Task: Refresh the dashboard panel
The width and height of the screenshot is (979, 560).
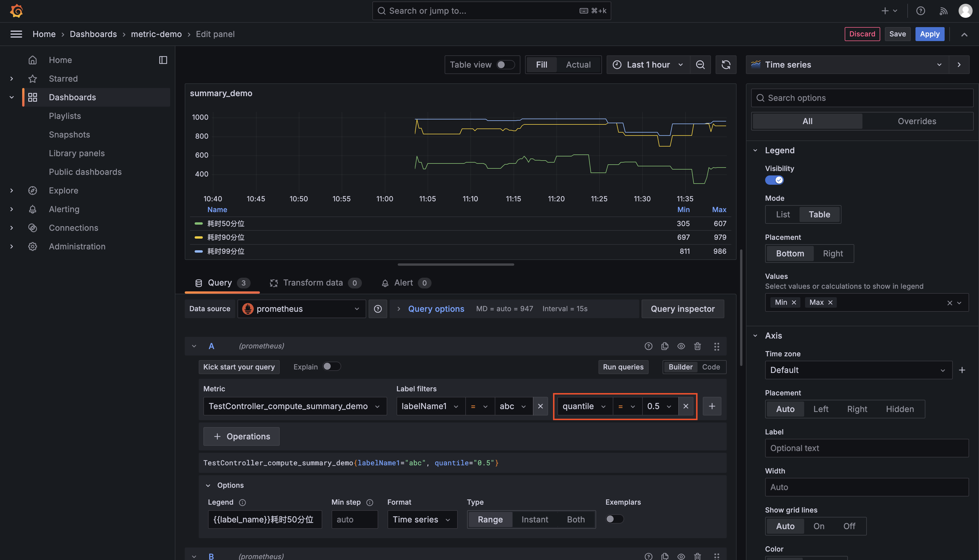Action: click(726, 65)
